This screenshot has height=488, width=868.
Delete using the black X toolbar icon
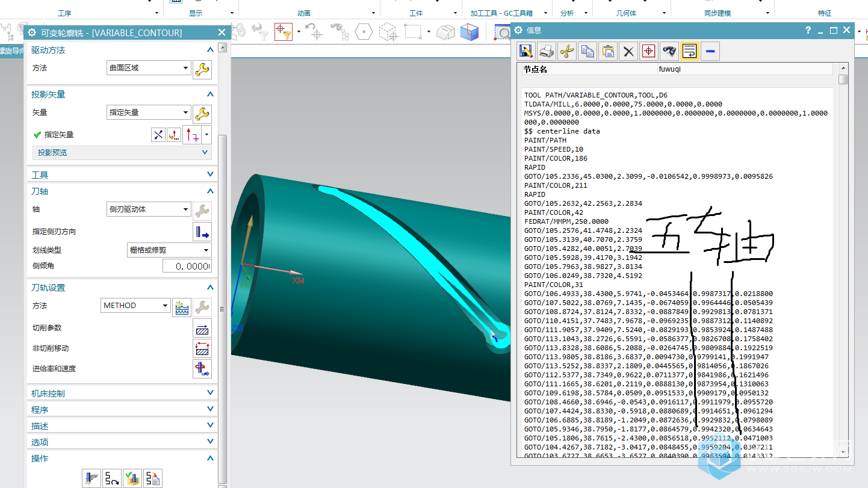(x=628, y=52)
